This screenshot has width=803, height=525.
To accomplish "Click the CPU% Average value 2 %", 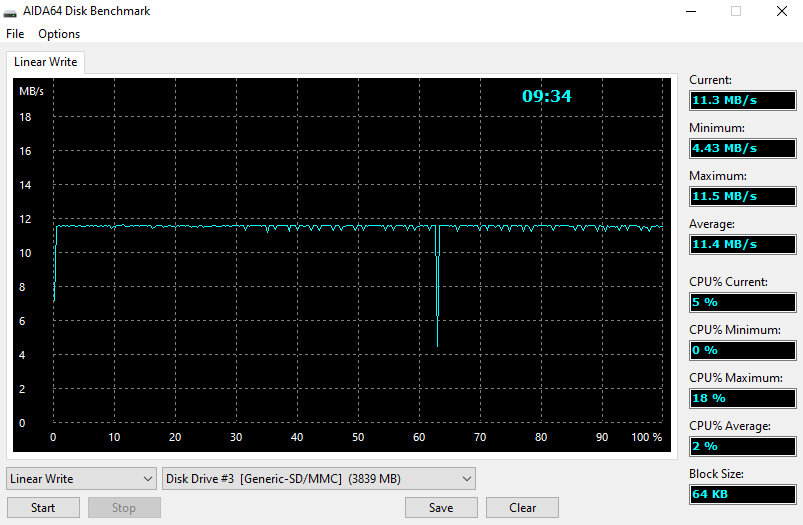I will tap(743, 446).
